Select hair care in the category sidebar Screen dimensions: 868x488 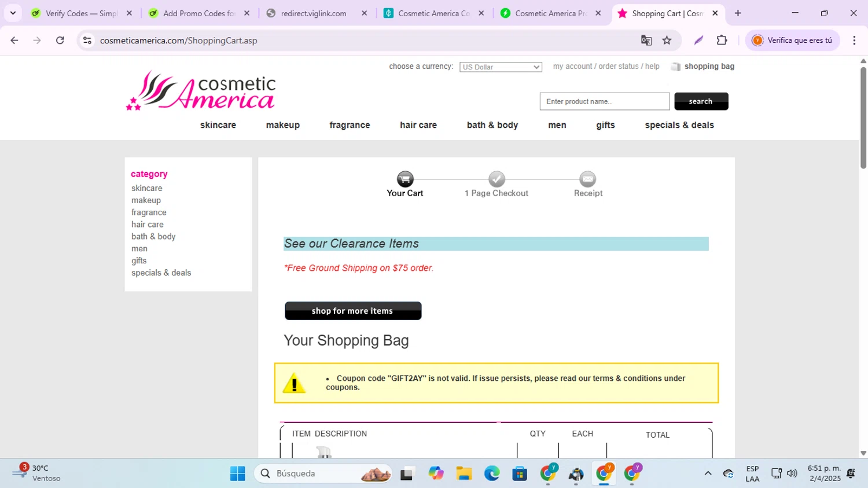click(148, 225)
